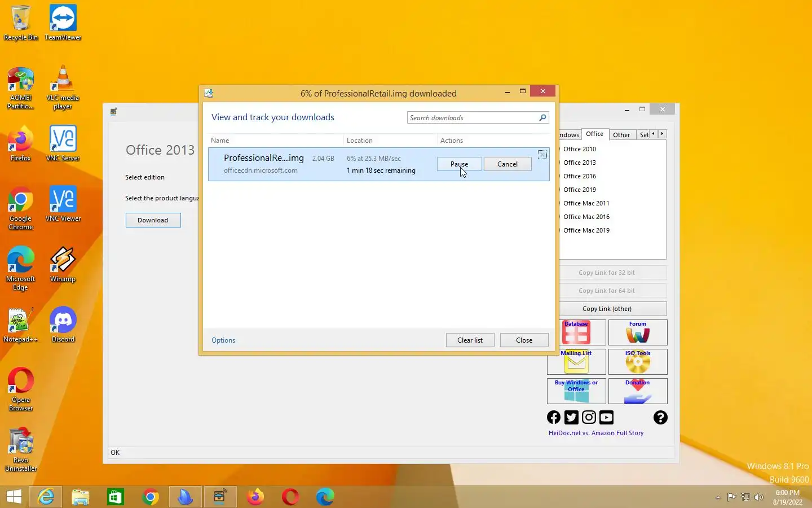
Task: Select Office Mac 2011 option
Action: click(x=586, y=203)
